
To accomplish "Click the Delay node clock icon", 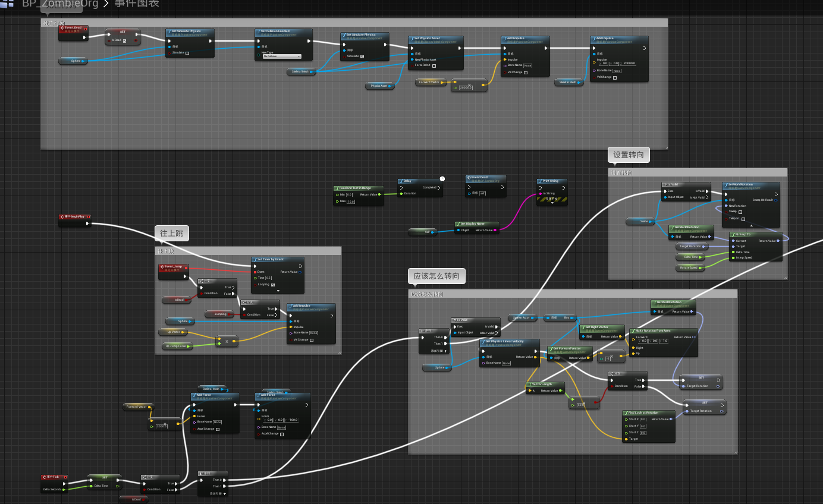I will pos(442,179).
